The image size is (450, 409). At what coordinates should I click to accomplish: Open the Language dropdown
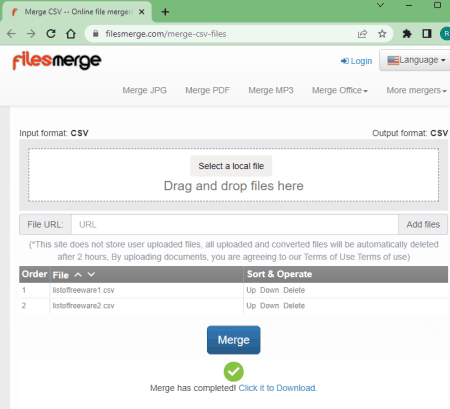[415, 60]
